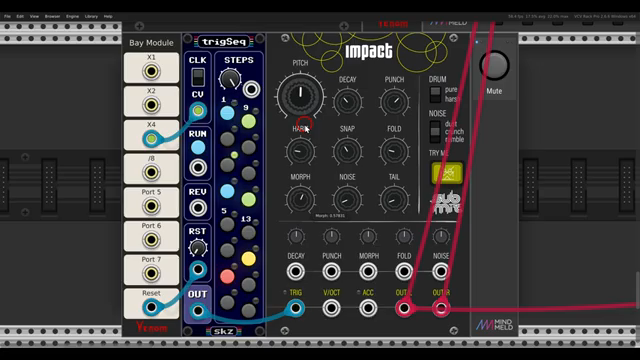Image resolution: width=640 pixels, height=360 pixels.
Task: Click the small PUNCH attenuverter knob
Action: pyautogui.click(x=331, y=236)
